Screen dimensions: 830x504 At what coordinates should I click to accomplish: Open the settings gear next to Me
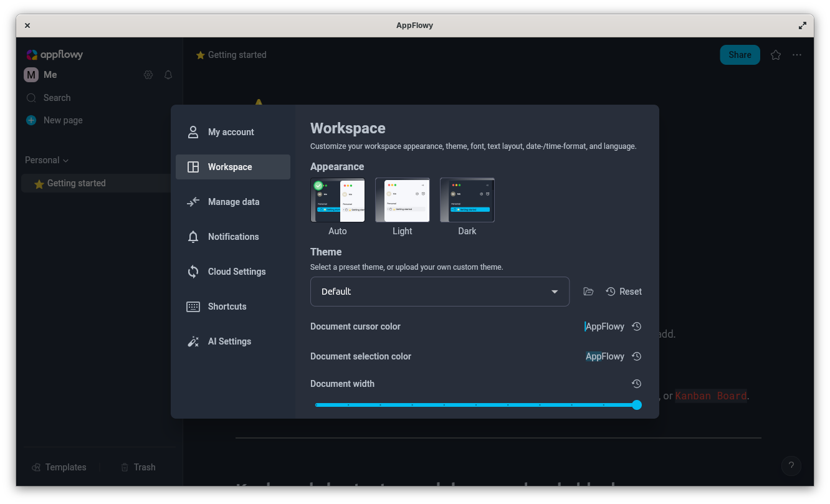pyautogui.click(x=148, y=75)
